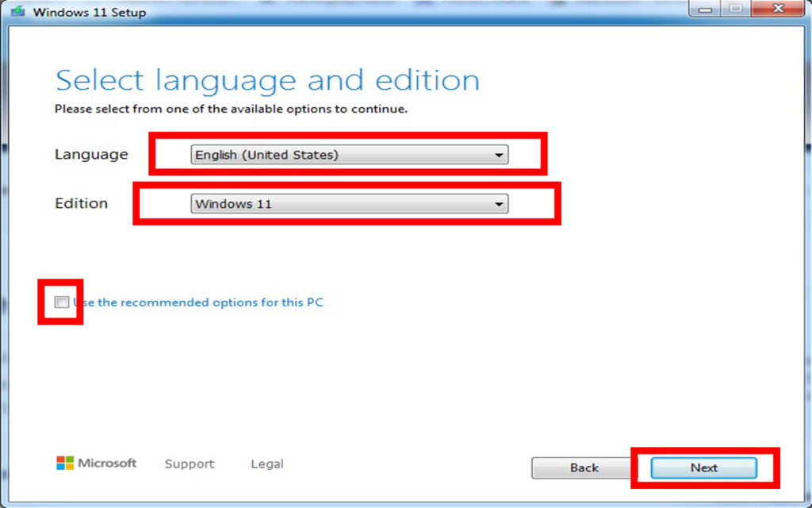Viewport: 812px width, 508px height.
Task: Check Use the recommended options for this PC
Action: pyautogui.click(x=62, y=302)
